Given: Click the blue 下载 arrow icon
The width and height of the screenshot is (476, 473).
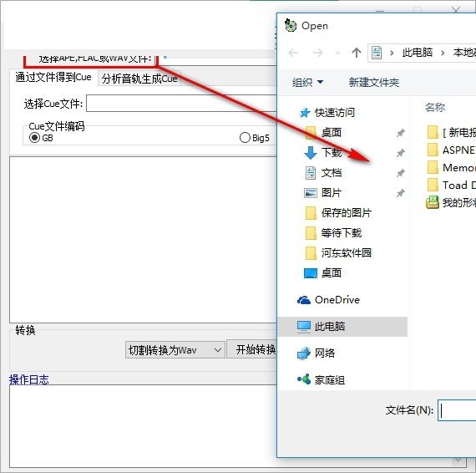Looking at the screenshot, I should coord(311,152).
